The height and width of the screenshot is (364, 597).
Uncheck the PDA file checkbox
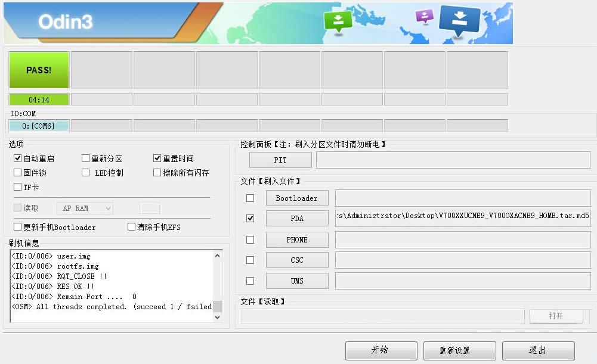[250, 218]
